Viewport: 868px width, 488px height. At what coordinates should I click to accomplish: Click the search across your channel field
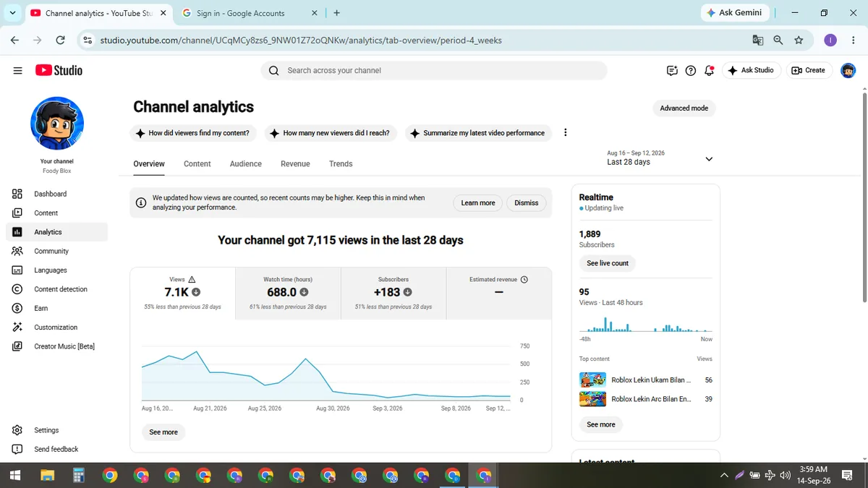(x=434, y=70)
